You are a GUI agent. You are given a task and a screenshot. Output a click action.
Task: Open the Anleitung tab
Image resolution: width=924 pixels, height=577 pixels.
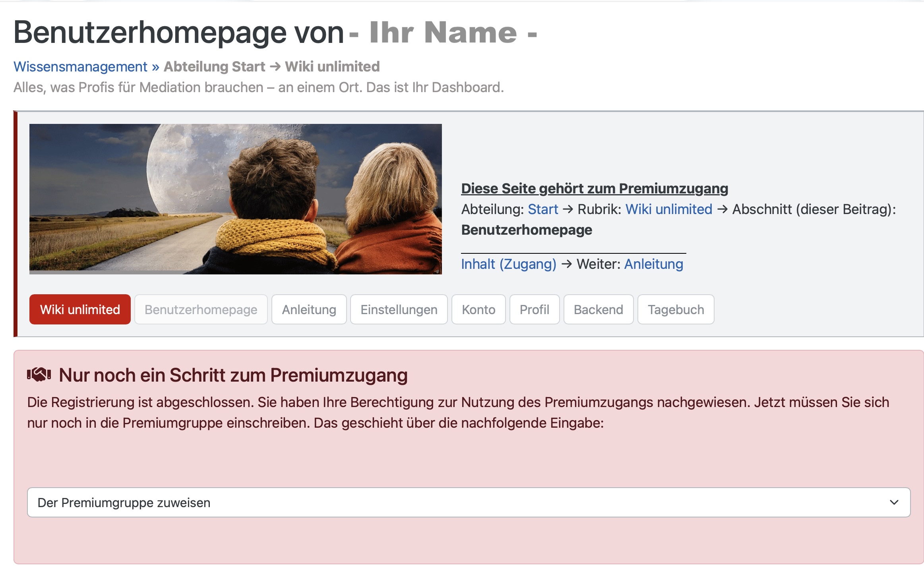(x=309, y=309)
